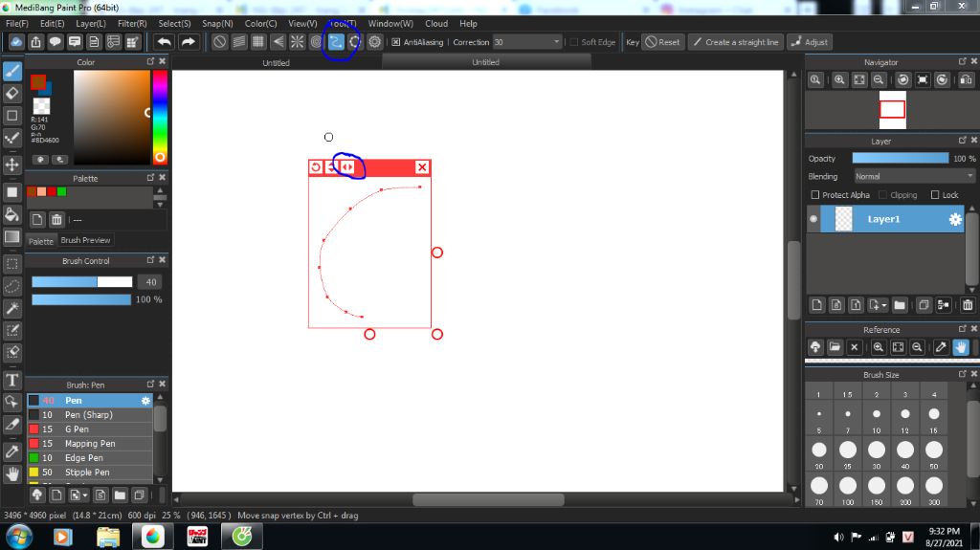Switch to the second Untitled tab
The height and width of the screenshot is (550, 980).
click(485, 62)
